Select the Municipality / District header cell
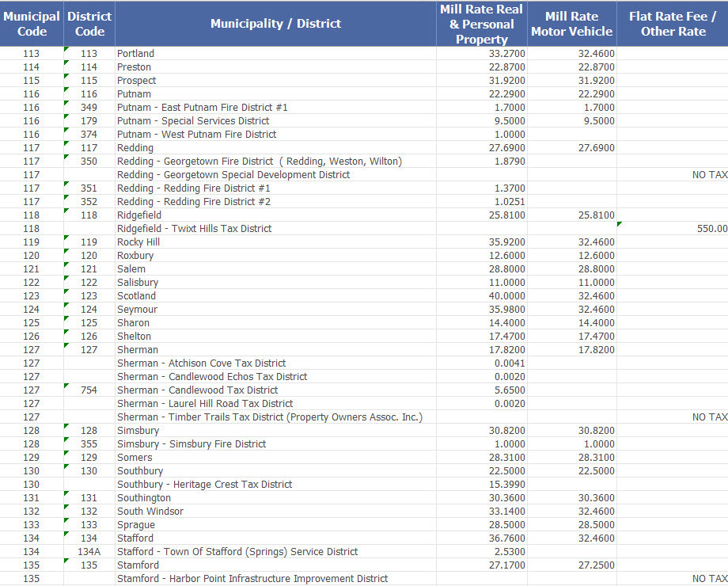This screenshot has width=728, height=586. tap(275, 23)
